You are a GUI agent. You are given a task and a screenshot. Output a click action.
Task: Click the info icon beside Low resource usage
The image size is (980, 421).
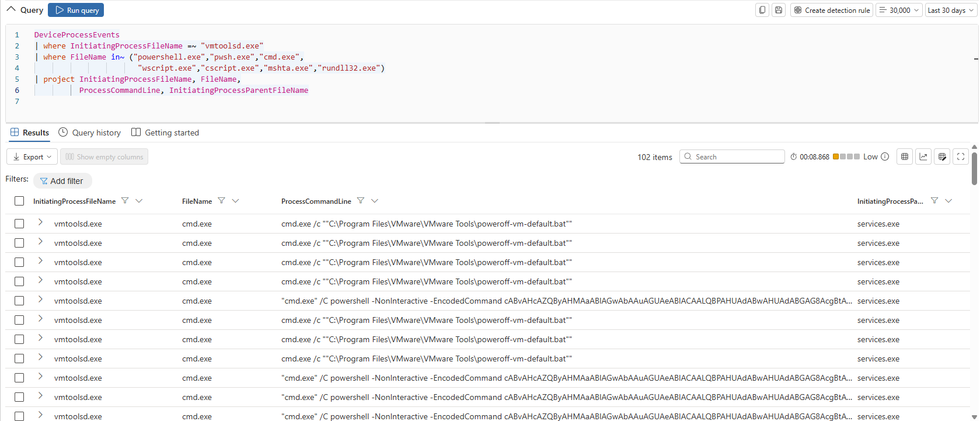[x=884, y=156]
